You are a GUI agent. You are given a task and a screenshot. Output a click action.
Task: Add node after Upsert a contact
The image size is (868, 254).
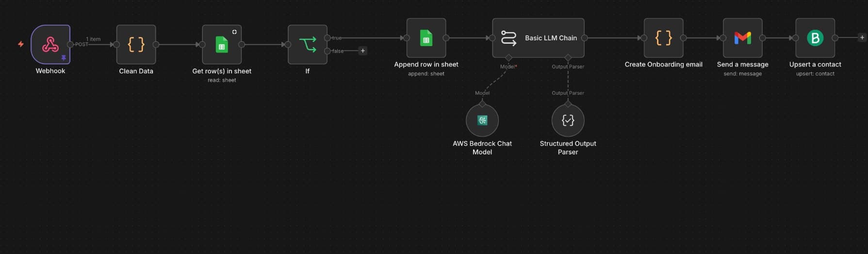tap(862, 37)
